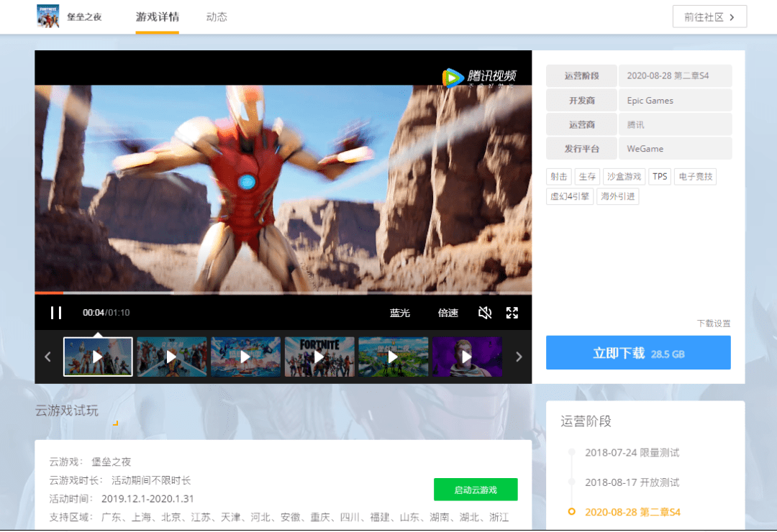Viewport: 777px width, 532px height.
Task: Play the second video thumbnail
Action: [171, 357]
